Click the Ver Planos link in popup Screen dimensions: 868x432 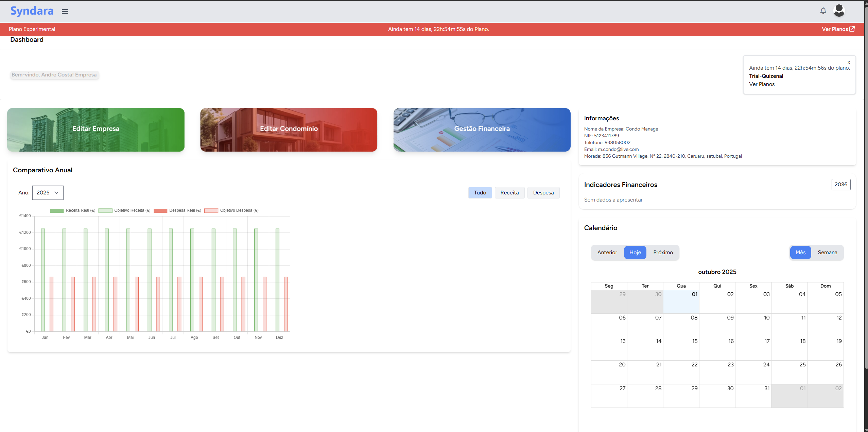point(762,84)
